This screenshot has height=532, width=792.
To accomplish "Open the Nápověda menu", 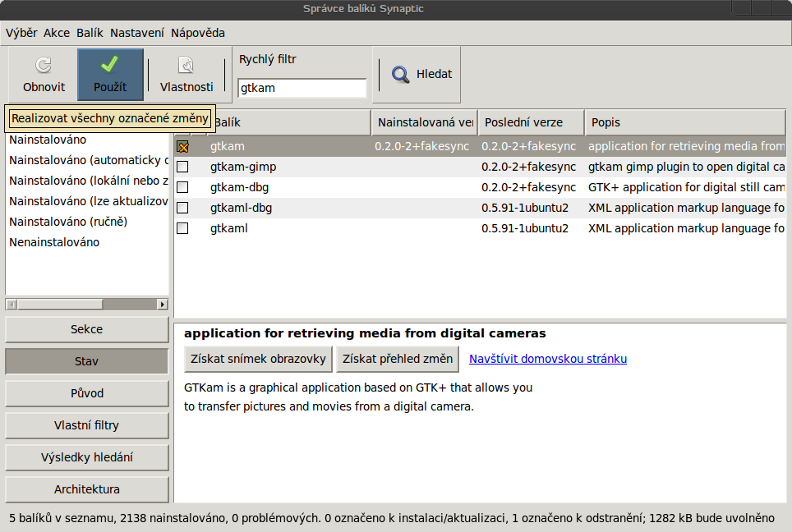I will pos(198,33).
